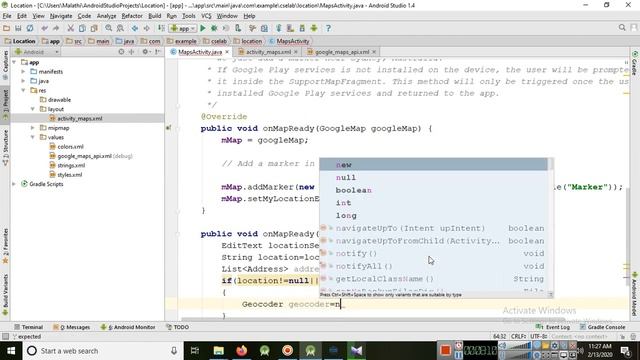Image resolution: width=640 pixels, height=360 pixels.
Task: Open the Gradle Console
Action: tap(602, 327)
